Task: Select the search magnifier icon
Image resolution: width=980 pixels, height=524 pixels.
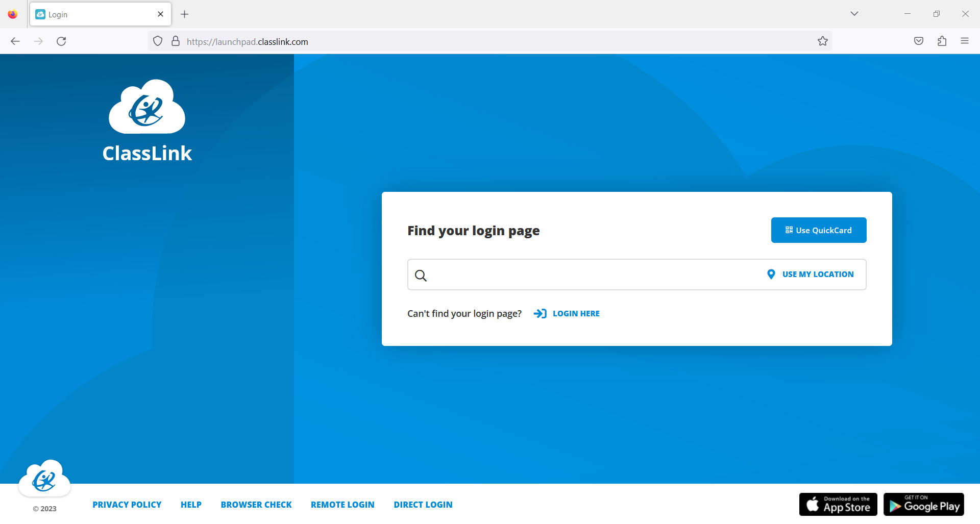Action: [421, 275]
